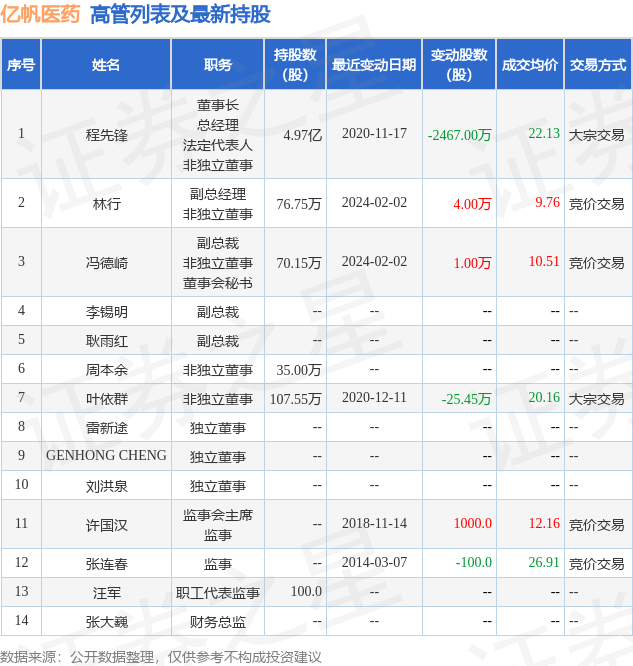Click the average price 20.16
The height and width of the screenshot is (666, 633).
click(x=544, y=397)
